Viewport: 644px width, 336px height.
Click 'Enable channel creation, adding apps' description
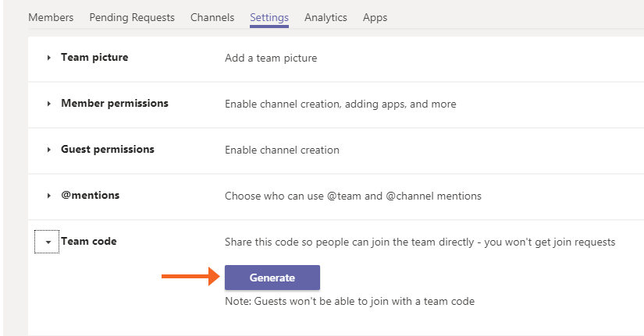tap(340, 104)
